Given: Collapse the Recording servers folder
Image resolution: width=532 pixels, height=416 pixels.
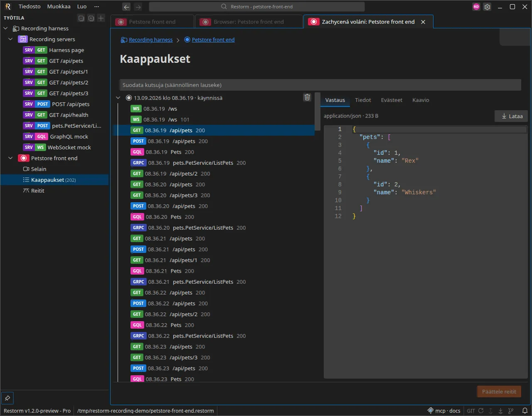Looking at the screenshot, I should 11,39.
